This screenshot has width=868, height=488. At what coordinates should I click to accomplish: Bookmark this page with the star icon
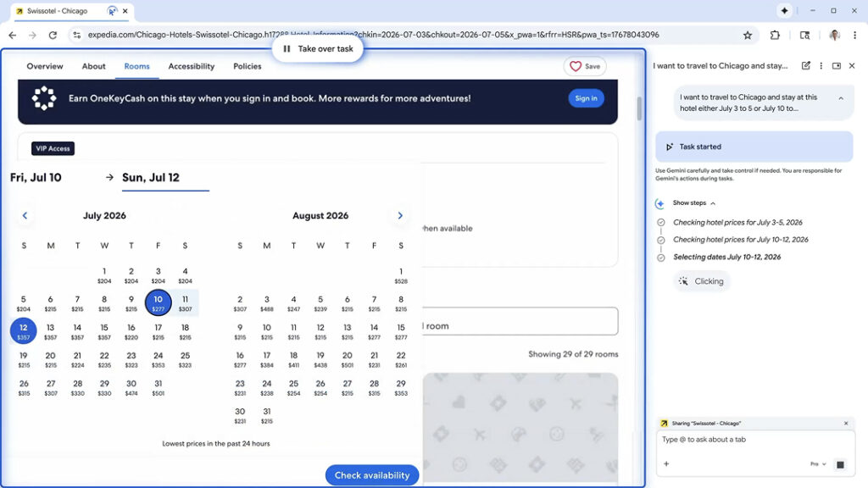coord(747,36)
